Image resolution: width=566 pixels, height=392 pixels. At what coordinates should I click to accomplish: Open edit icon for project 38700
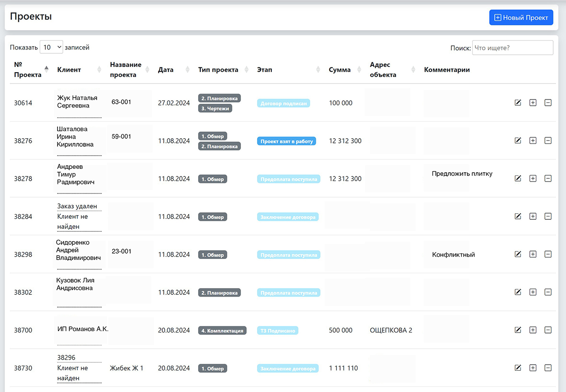coord(518,330)
